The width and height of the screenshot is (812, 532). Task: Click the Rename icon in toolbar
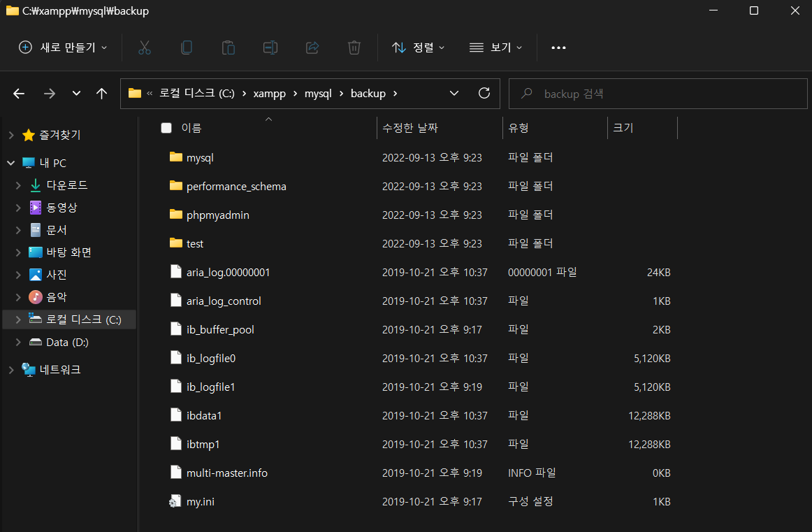(x=270, y=48)
